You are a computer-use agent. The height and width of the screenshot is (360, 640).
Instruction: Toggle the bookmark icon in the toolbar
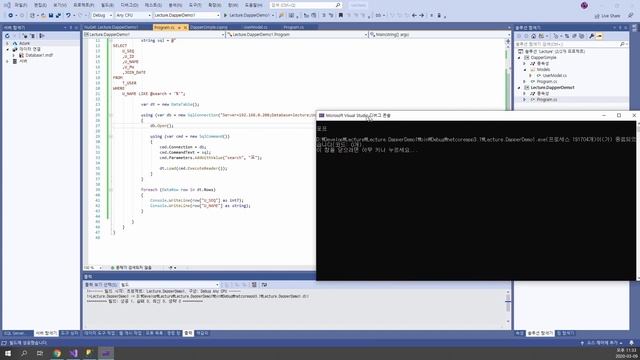(340, 16)
